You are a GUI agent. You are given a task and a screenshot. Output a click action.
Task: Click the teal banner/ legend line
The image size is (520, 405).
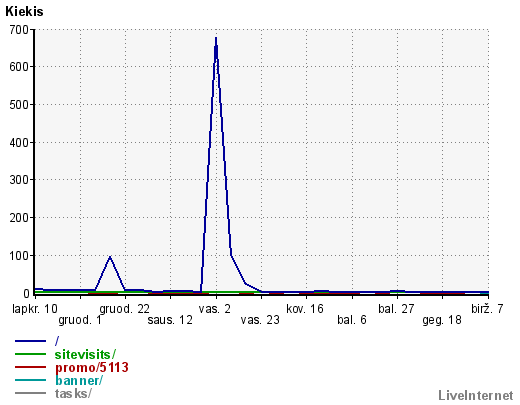click(x=30, y=380)
